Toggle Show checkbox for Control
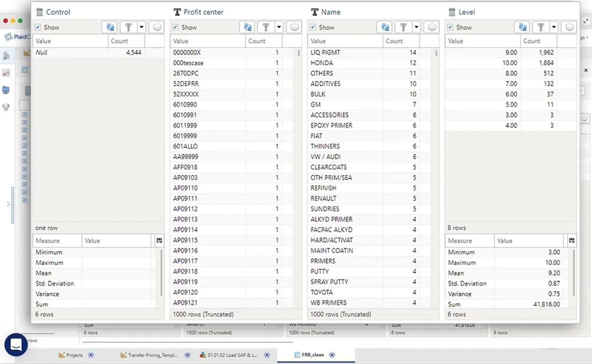 point(38,27)
